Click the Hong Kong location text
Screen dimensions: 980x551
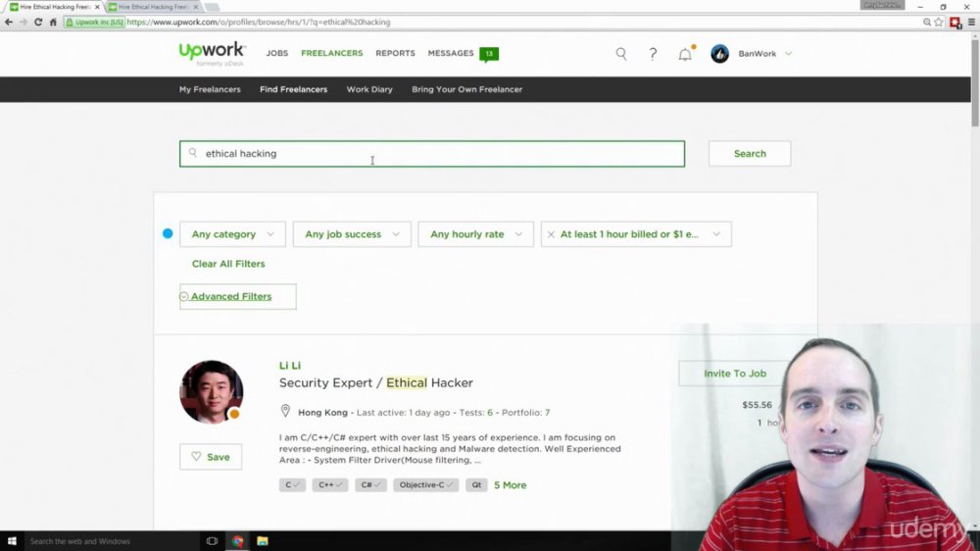pyautogui.click(x=322, y=412)
